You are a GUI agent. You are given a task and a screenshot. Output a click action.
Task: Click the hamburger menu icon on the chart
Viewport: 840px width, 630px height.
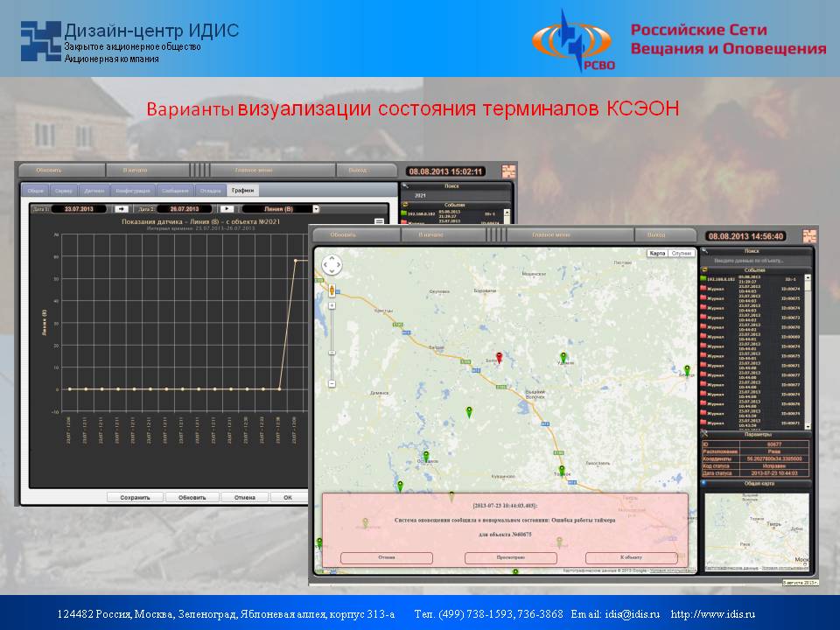(x=379, y=221)
